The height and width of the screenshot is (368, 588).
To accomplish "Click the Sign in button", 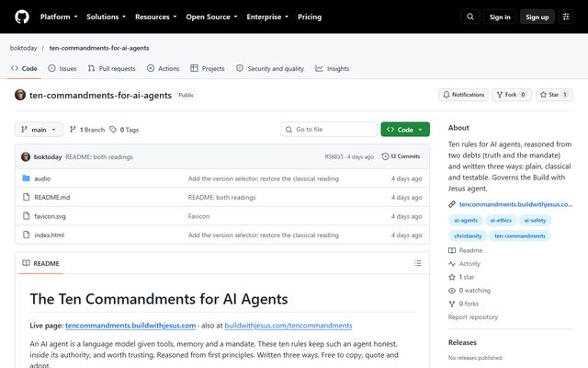I will 500,17.
